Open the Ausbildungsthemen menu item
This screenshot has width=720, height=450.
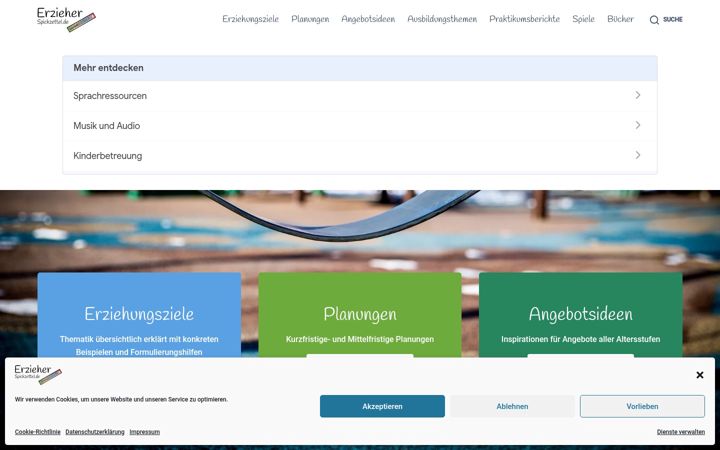442,19
